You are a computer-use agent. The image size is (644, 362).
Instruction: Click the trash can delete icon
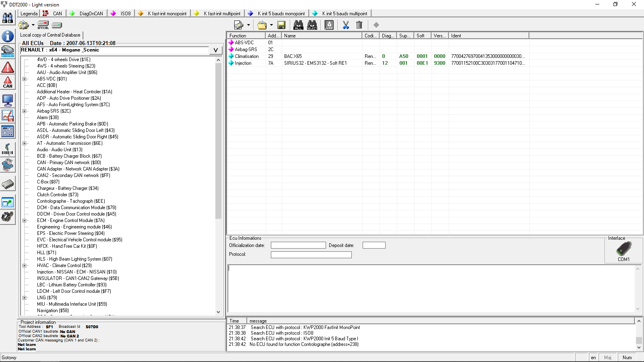(x=359, y=25)
